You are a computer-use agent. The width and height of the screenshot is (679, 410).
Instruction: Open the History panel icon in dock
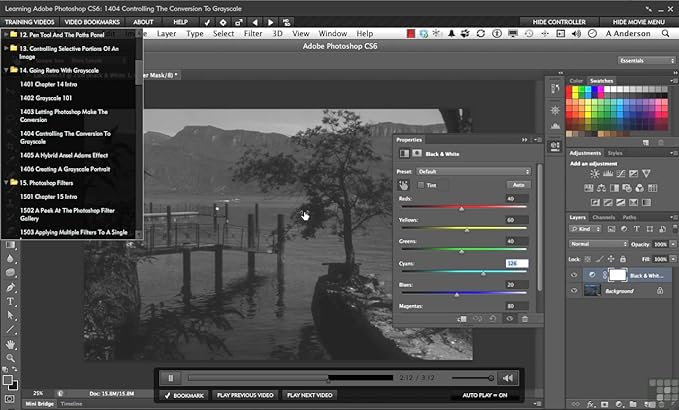click(x=555, y=88)
